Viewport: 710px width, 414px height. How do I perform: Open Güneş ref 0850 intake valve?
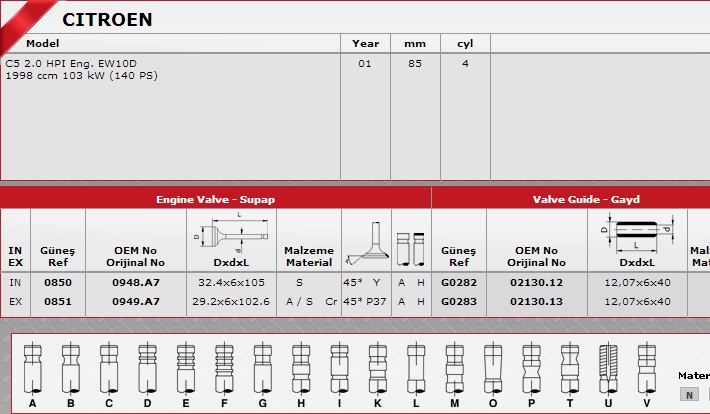pos(58,283)
